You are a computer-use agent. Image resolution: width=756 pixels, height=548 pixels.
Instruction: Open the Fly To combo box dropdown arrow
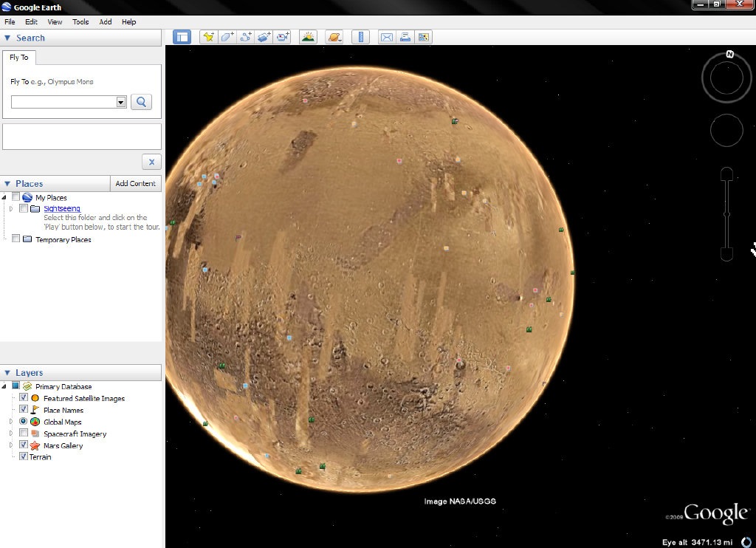point(121,102)
